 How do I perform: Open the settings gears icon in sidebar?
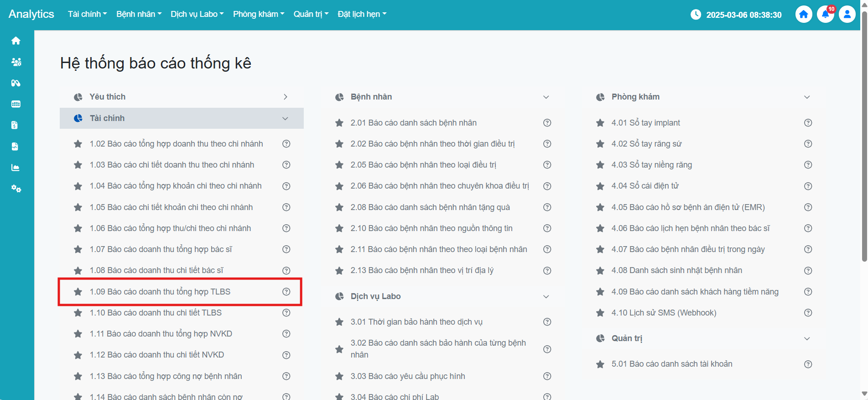pos(16,189)
